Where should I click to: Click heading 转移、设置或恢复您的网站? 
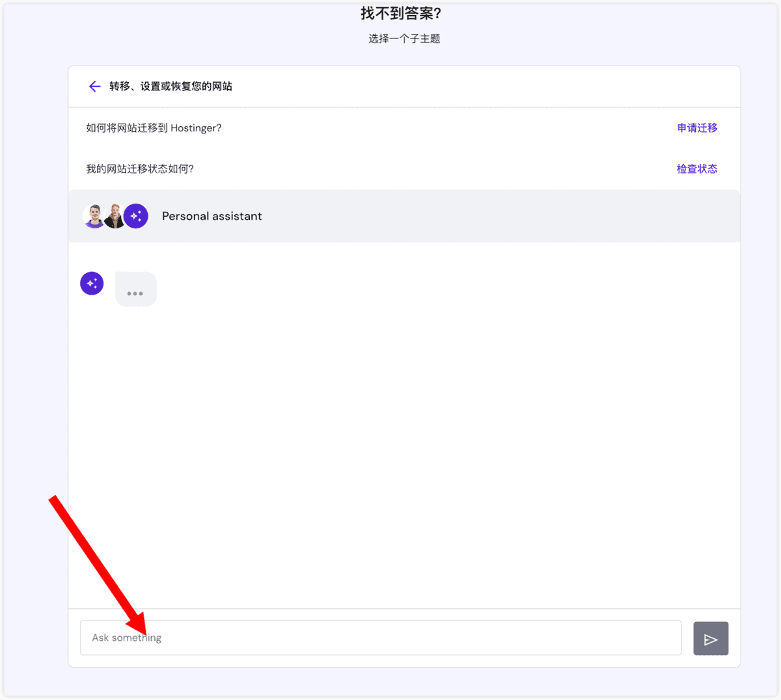tap(171, 87)
